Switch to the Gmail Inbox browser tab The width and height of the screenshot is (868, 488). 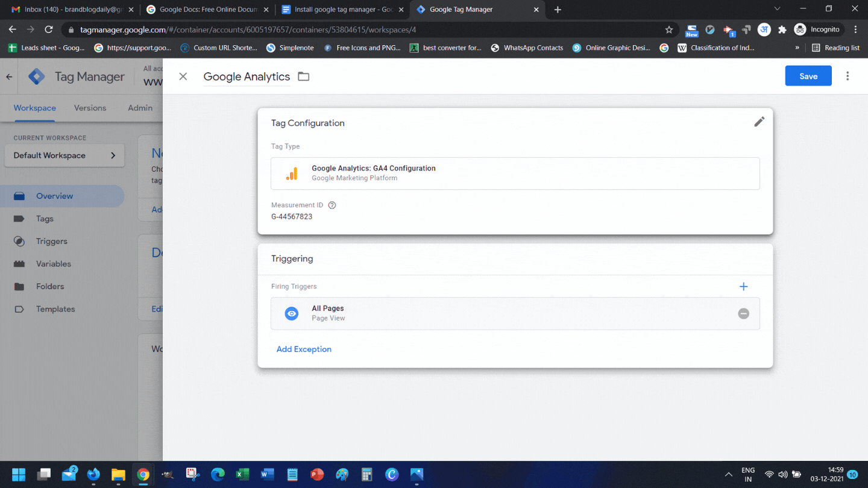[x=72, y=10]
